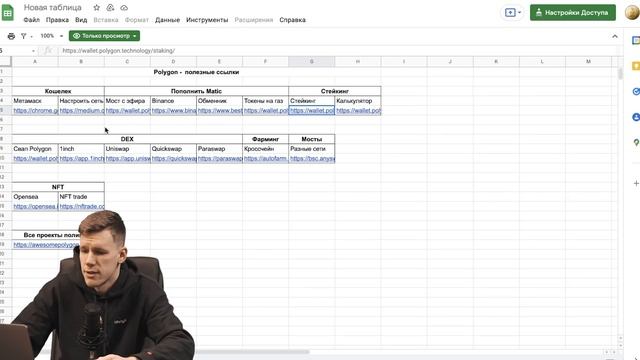
Task: Follow the autofarm link under Кроссчейн
Action: (266, 158)
